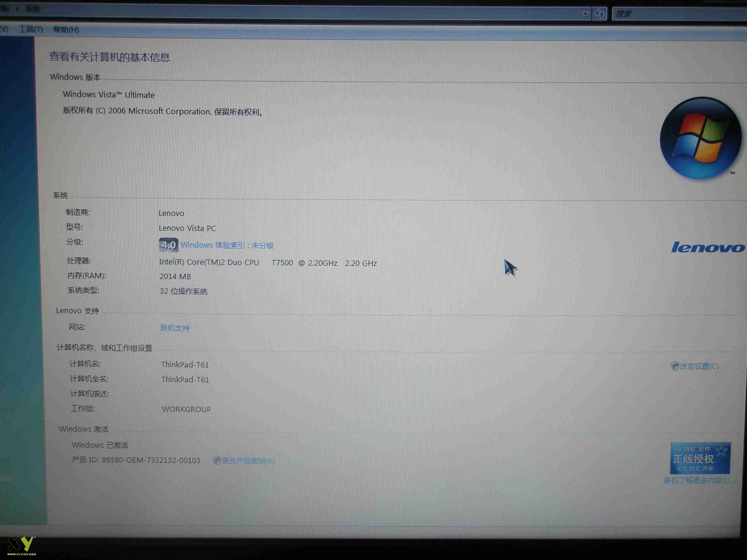Click the 改变设置(C) link
This screenshot has width=747, height=560.
coord(699,366)
